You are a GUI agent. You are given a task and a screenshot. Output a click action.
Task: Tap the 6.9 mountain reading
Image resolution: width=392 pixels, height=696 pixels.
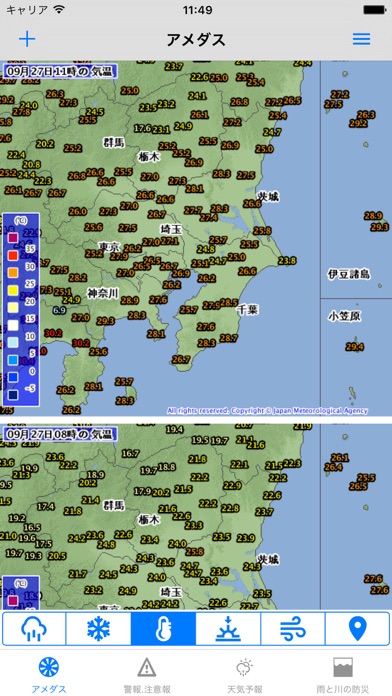point(59,310)
